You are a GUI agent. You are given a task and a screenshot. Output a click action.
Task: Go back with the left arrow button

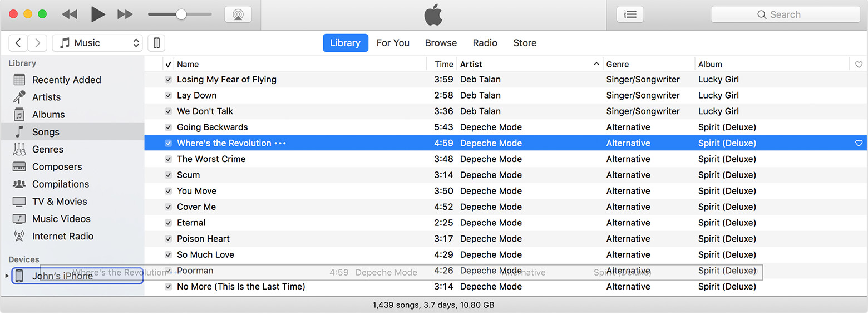click(18, 43)
